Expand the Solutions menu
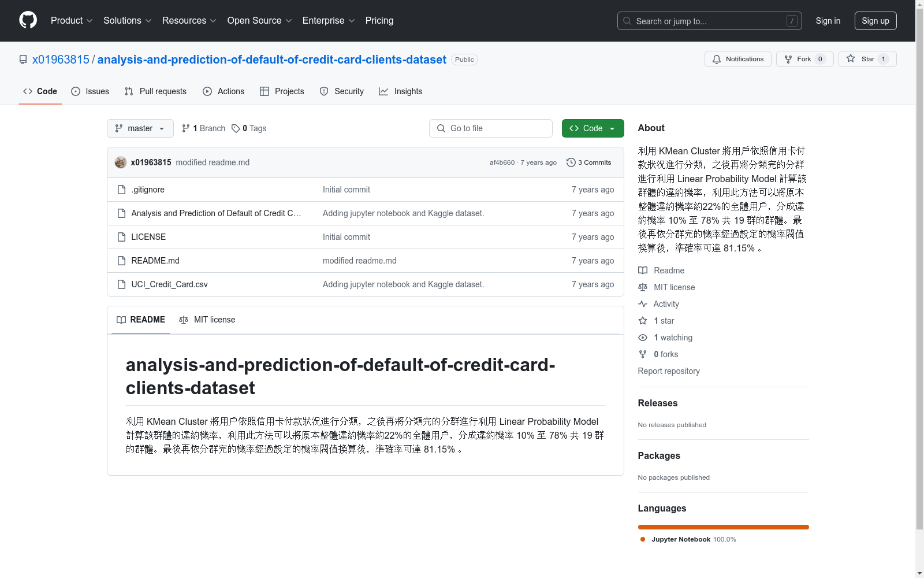Screen dimensions: 924x578 tap(128, 21)
